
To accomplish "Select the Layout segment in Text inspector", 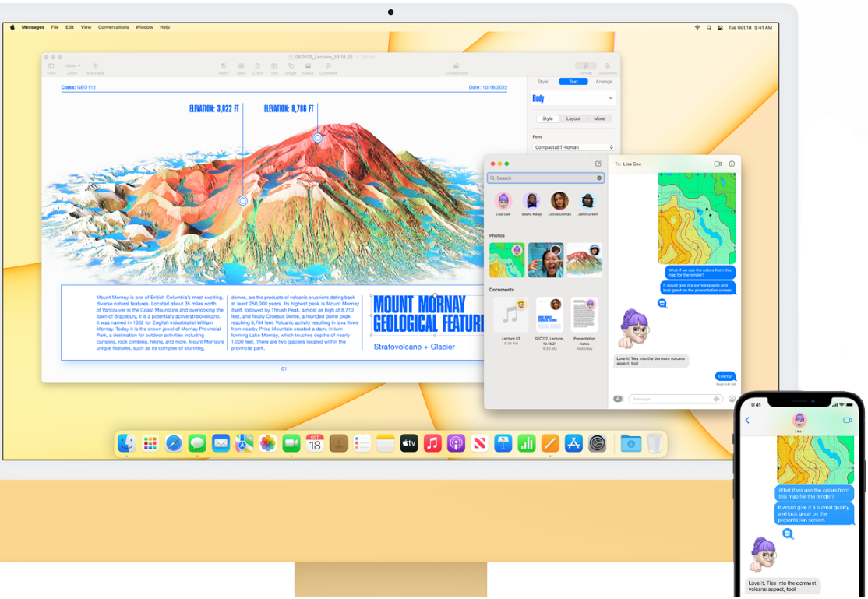I will [573, 118].
